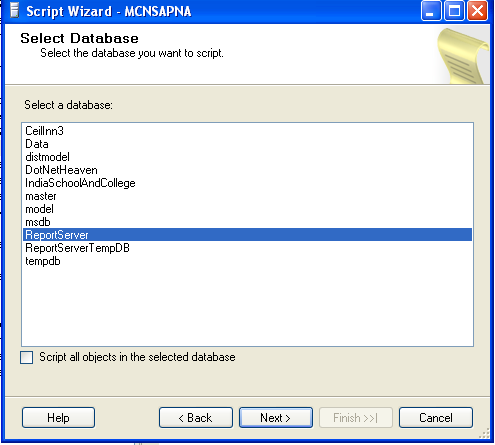This screenshot has height=445, width=495.
Task: Select the model database row
Action: click(x=247, y=209)
